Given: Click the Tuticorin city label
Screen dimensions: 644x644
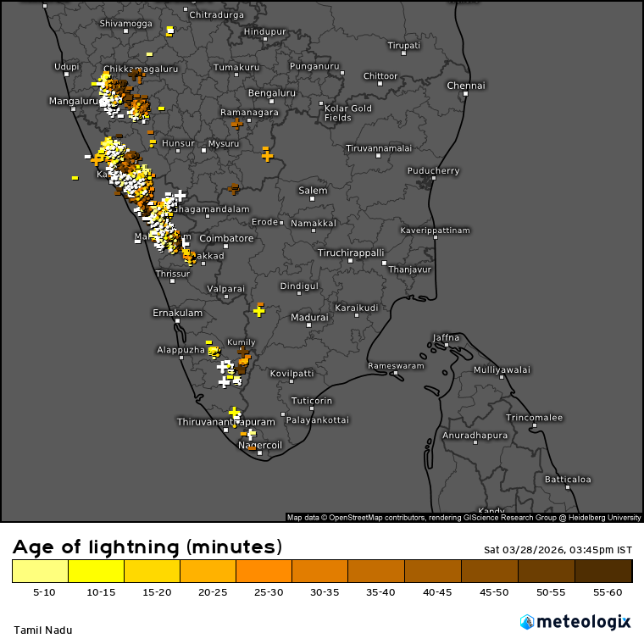Looking at the screenshot, I should point(312,401).
